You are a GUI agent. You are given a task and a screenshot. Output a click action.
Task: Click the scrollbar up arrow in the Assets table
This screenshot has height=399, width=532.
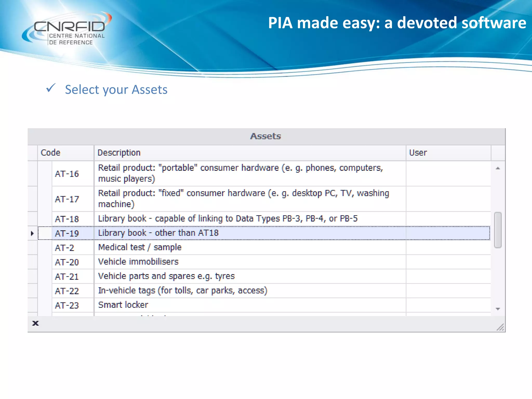pyautogui.click(x=498, y=168)
